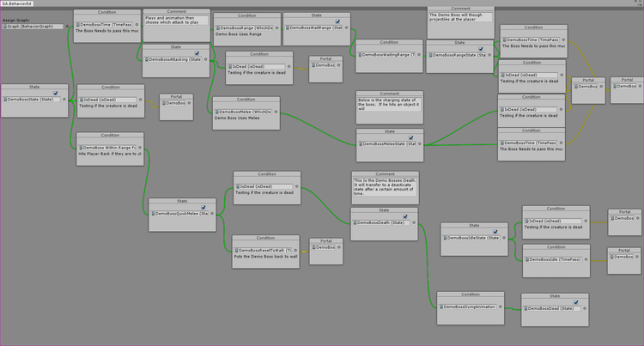Click the DemoBossAttacking (State object field
The width and height of the screenshot is (644, 346).
(x=173, y=59)
